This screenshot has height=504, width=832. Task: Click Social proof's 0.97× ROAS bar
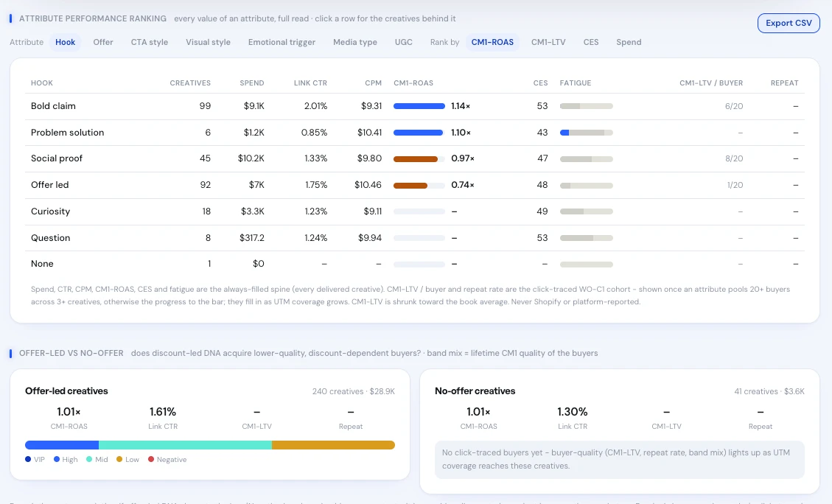(419, 158)
